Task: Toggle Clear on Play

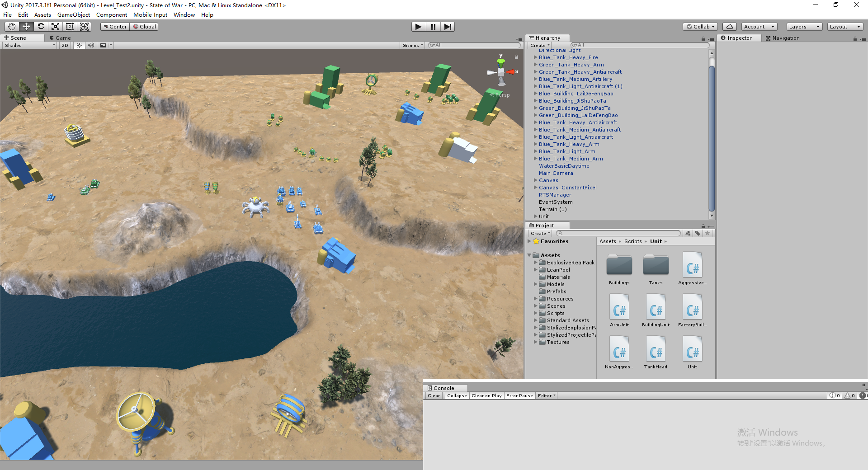Action: tap(486, 395)
